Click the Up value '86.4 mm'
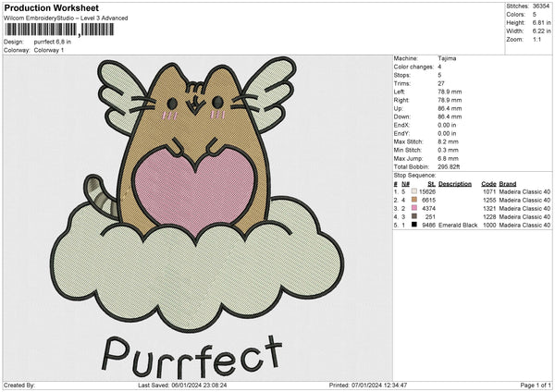555x392 pixels. pos(450,108)
